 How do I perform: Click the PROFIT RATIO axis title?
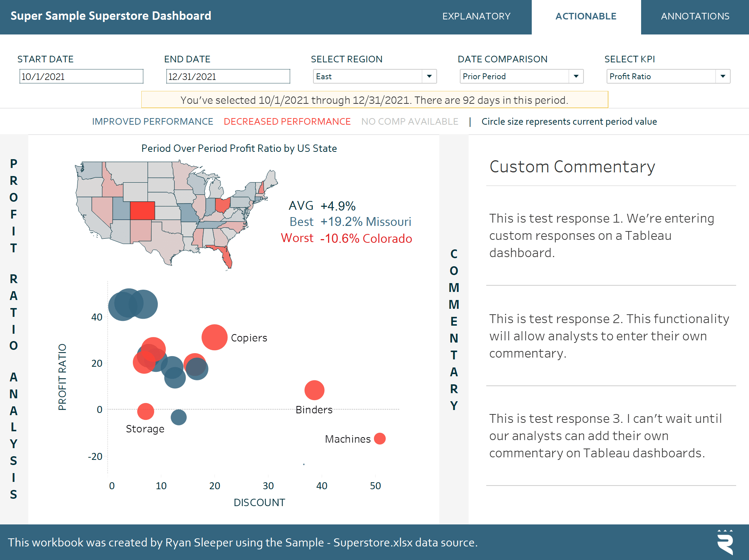tap(62, 377)
